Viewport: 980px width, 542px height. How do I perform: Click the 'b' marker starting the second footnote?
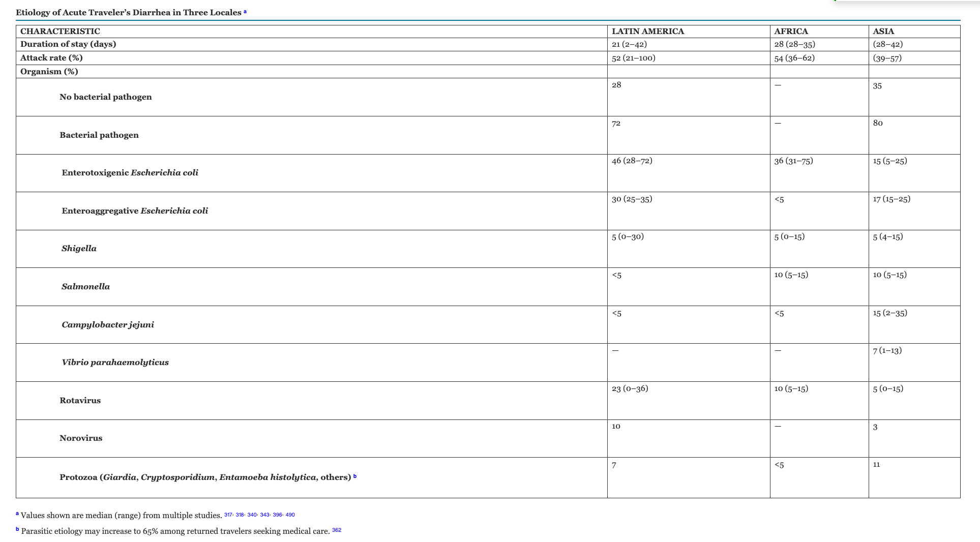click(x=17, y=529)
